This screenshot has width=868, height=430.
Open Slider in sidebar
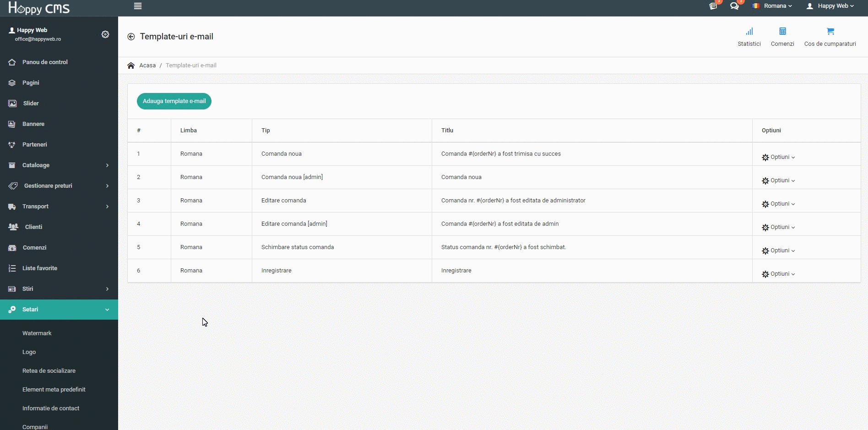[59, 103]
